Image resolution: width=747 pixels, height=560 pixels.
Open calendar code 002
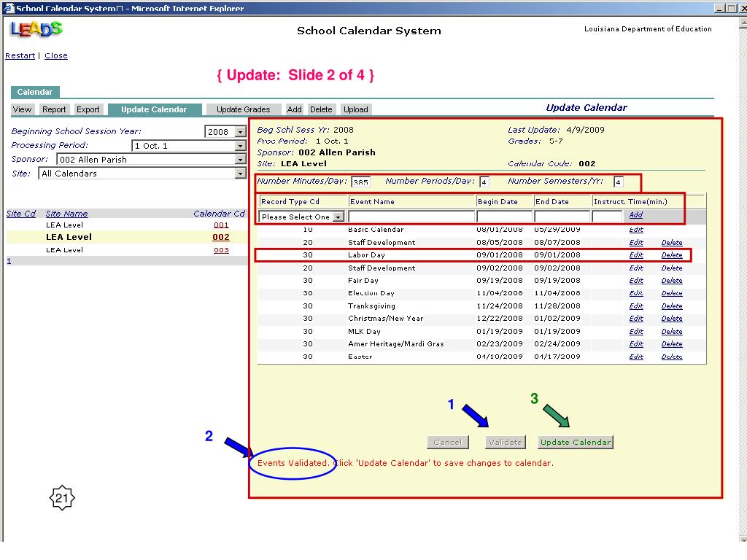tap(221, 237)
